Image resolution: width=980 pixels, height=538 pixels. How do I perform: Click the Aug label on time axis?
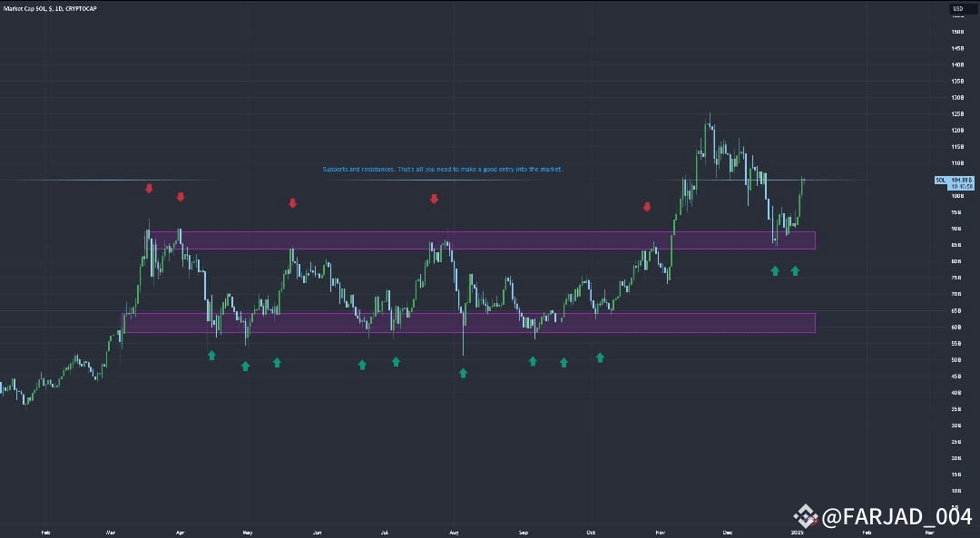pyautogui.click(x=455, y=533)
